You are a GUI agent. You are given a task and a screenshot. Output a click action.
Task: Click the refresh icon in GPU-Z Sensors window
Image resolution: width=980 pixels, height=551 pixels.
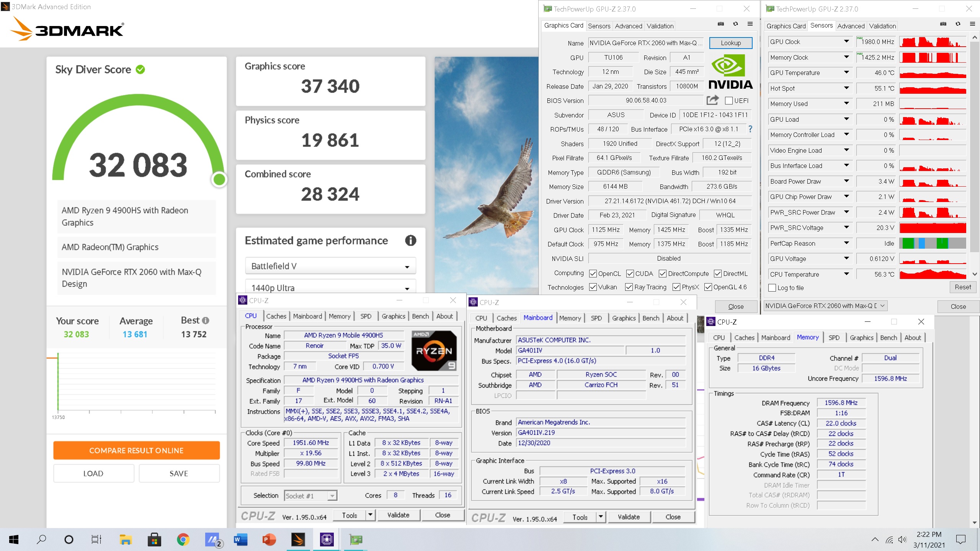pyautogui.click(x=958, y=24)
